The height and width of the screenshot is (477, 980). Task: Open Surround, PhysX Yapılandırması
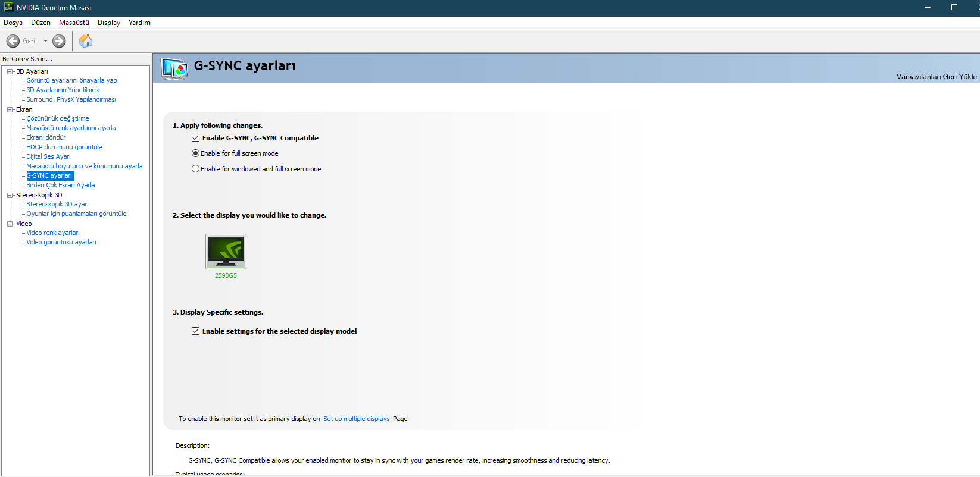[x=71, y=99]
